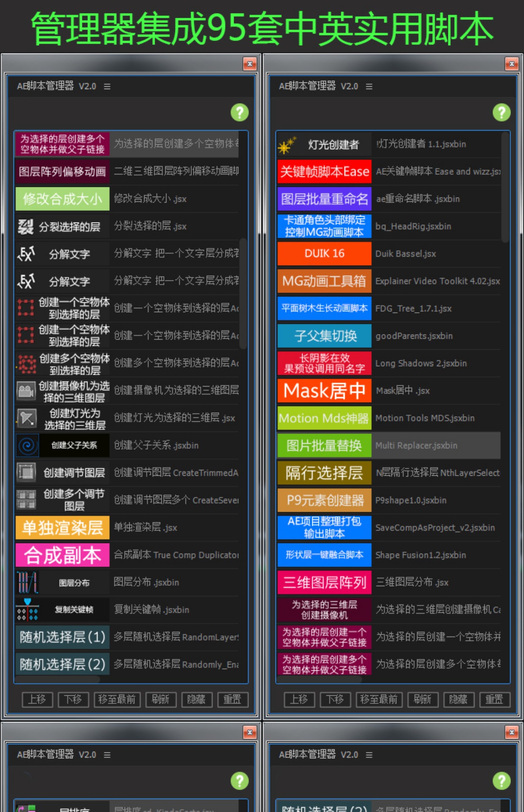Viewport: 524px width, 812px height.
Task: Run the 隔行选择层 script button
Action: coord(325,473)
